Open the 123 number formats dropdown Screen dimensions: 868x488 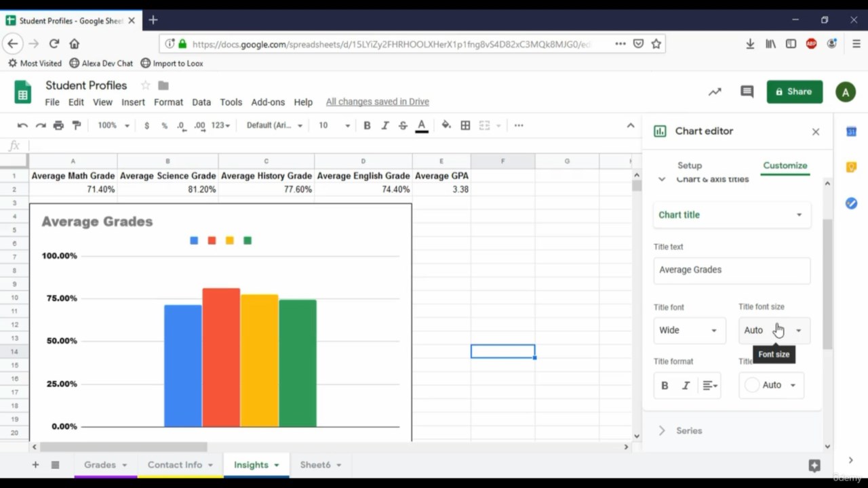(x=220, y=125)
